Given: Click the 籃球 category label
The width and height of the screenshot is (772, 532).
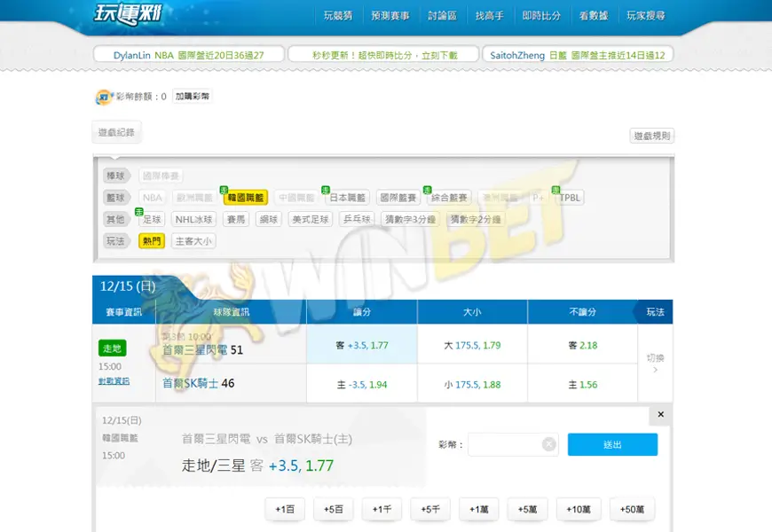Looking at the screenshot, I should point(115,198).
